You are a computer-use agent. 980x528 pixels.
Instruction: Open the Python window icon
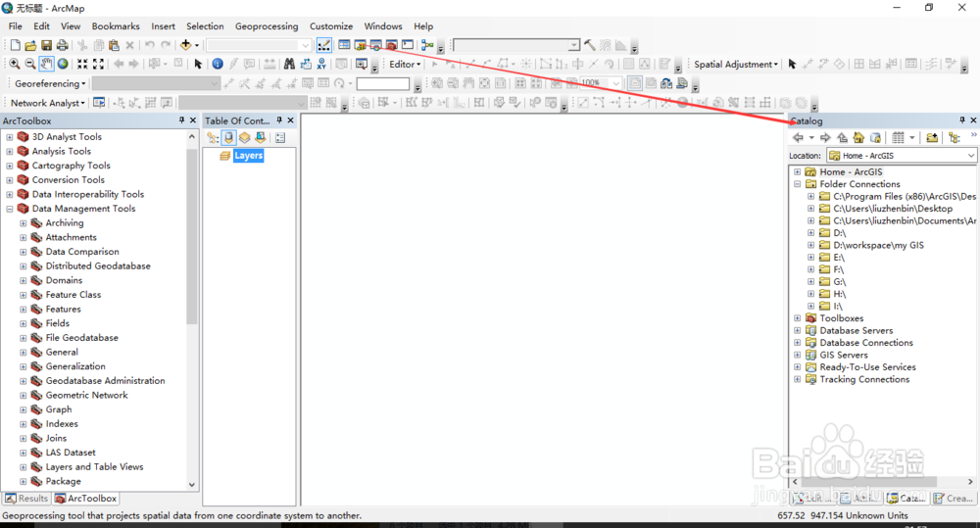[x=408, y=45]
